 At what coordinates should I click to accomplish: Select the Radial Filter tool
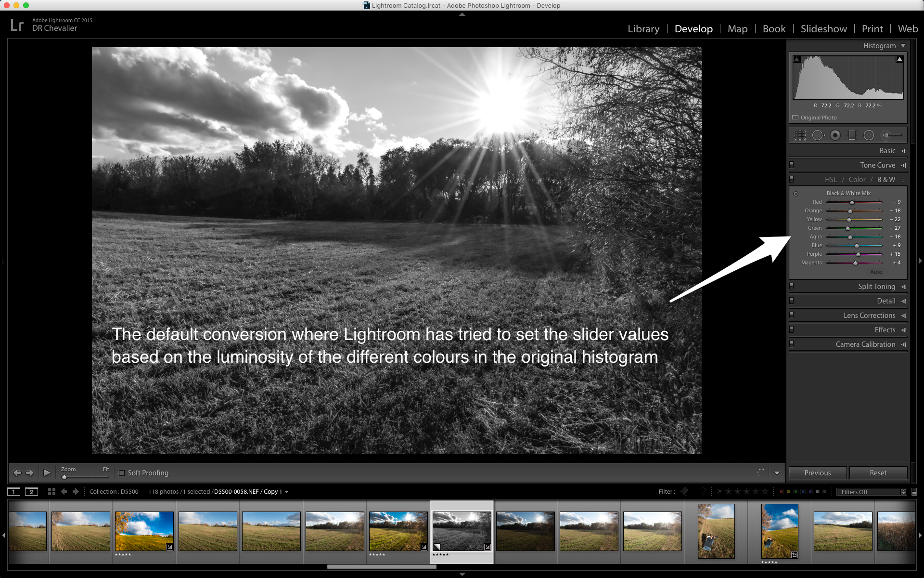click(x=869, y=135)
